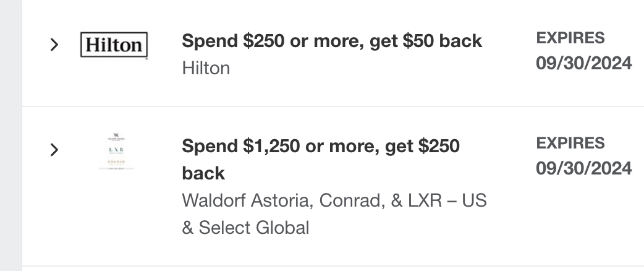Click the word "back" on Waldorf offer's second line

(203, 173)
